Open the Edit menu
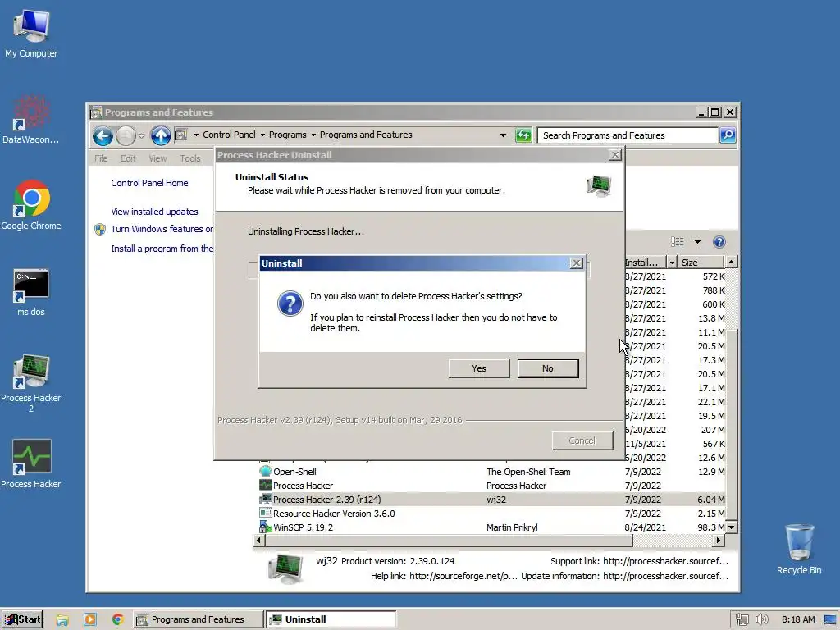840x630 pixels. click(128, 158)
